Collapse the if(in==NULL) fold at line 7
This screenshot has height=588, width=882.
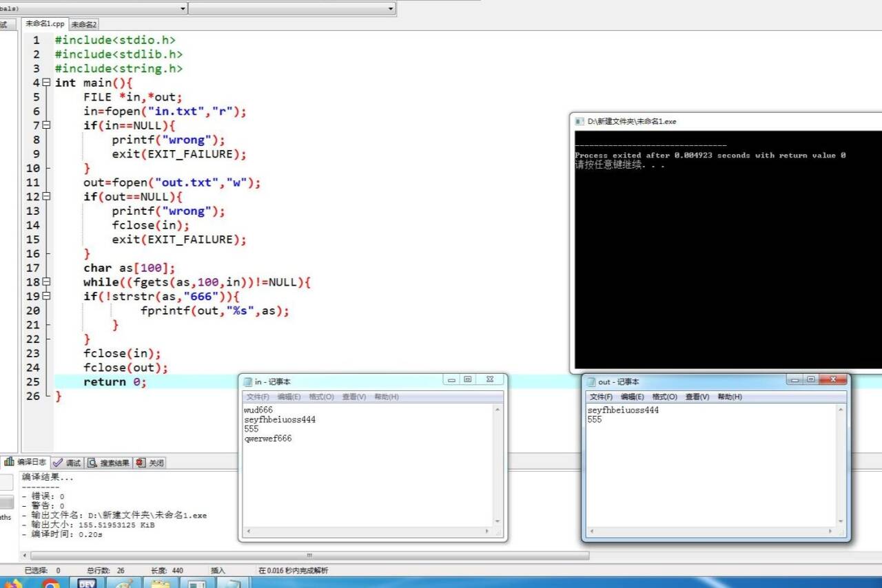(x=46, y=125)
